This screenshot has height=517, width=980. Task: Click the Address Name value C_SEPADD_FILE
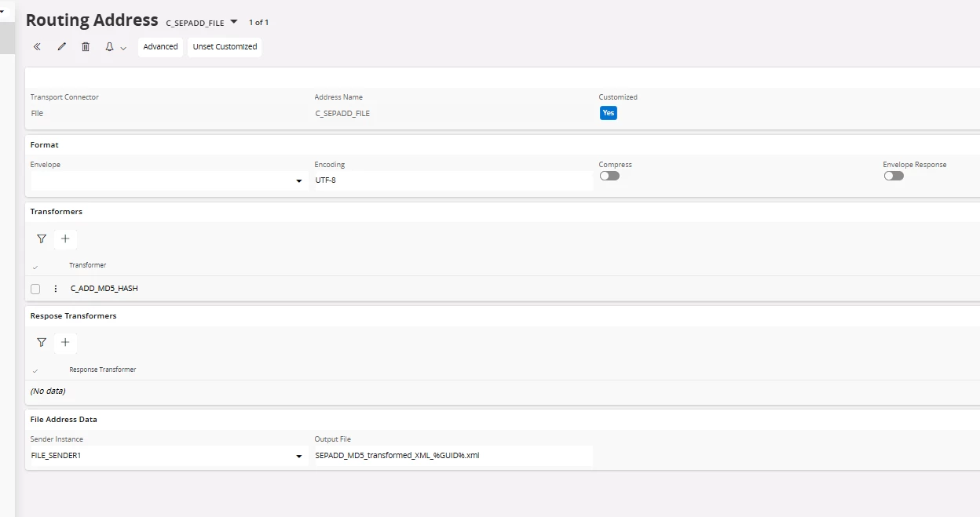point(342,113)
